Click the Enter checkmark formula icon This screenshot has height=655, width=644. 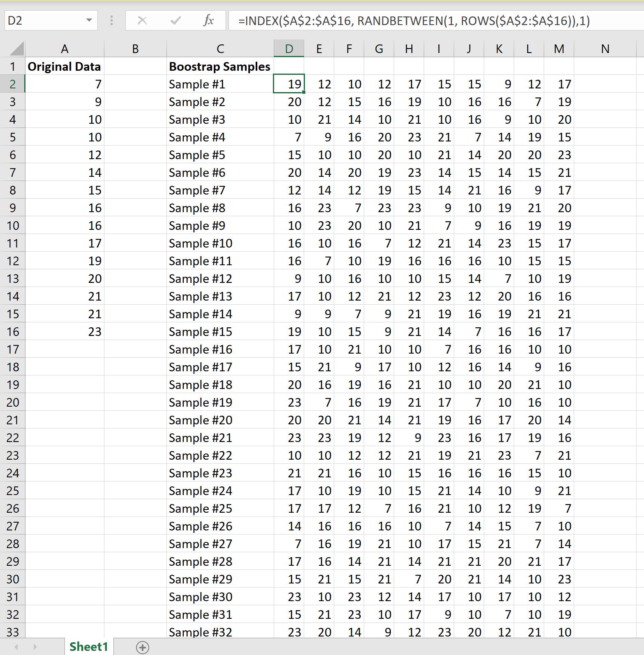(x=175, y=20)
